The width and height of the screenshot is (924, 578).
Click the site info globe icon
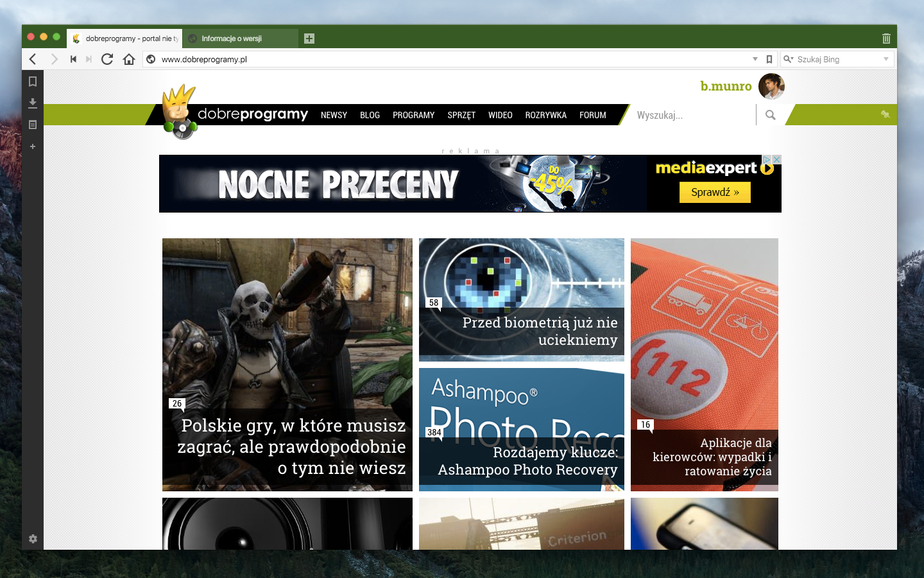tap(151, 59)
